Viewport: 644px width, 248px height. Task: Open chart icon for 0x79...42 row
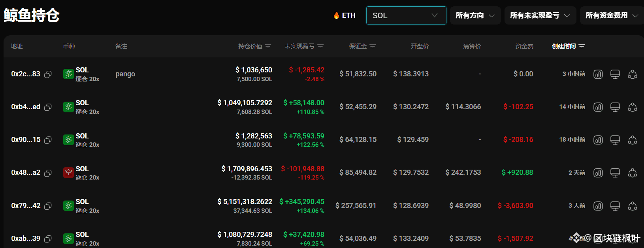point(598,206)
